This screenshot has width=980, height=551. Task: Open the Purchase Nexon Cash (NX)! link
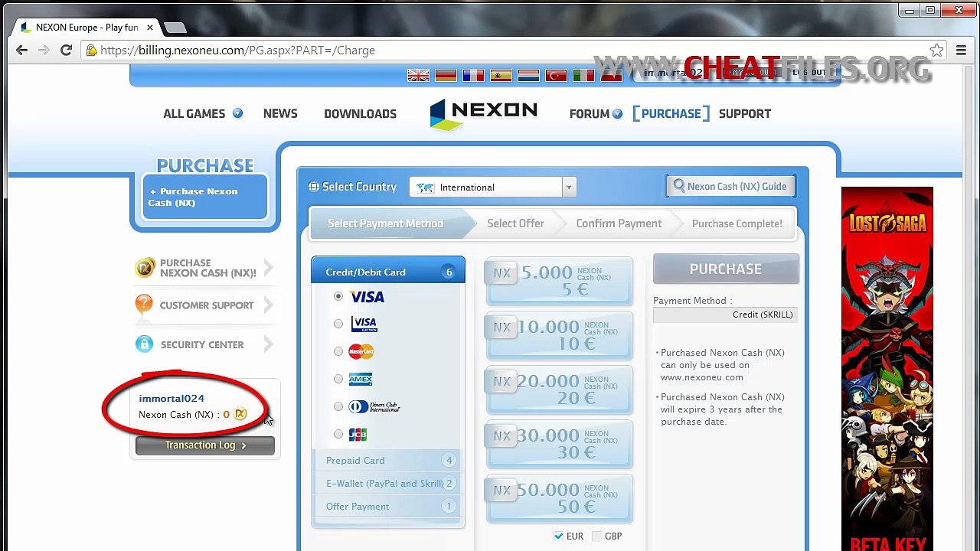(x=204, y=267)
